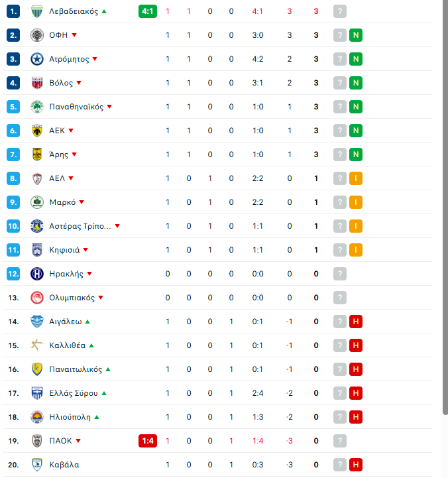Click the red 1:4 live score badge
The width and height of the screenshot is (448, 478).
pos(148,441)
